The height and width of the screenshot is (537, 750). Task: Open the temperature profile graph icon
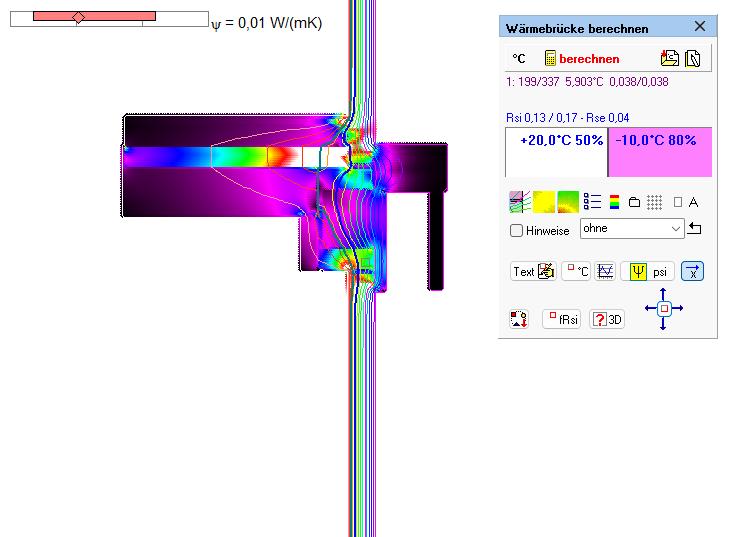(605, 272)
